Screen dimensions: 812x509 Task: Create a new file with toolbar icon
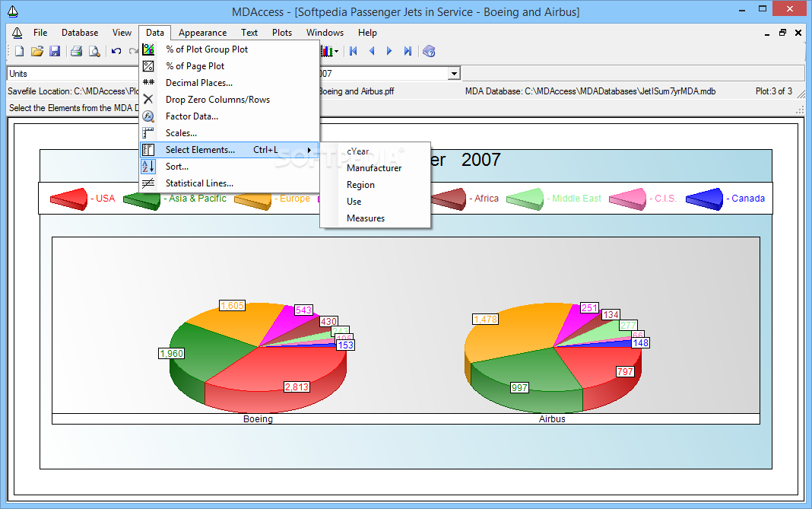click(19, 51)
